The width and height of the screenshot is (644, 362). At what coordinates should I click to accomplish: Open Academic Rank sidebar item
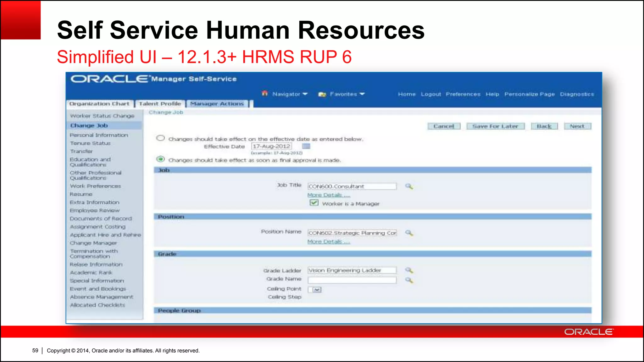(91, 273)
